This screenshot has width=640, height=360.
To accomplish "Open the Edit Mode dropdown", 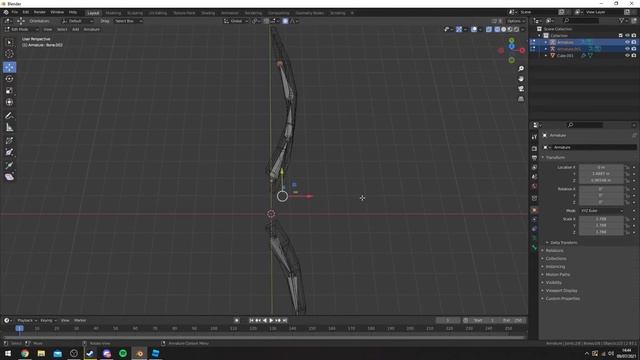I will [x=22, y=29].
